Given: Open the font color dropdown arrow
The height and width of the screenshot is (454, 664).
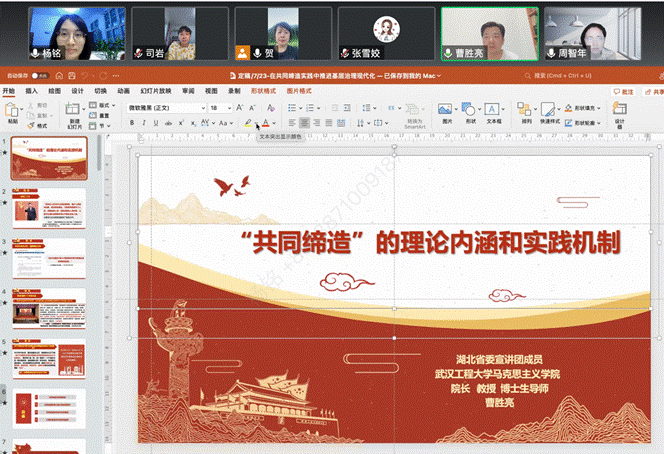Looking at the screenshot, I should coord(274,123).
